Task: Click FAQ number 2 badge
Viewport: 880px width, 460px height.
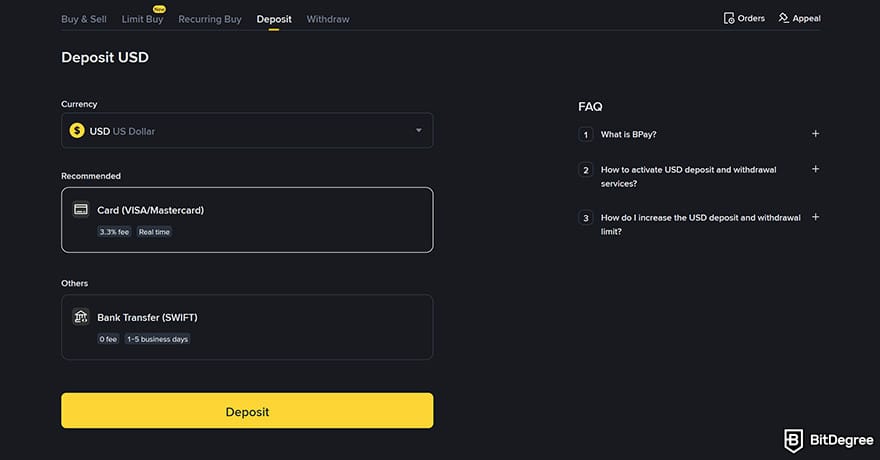Action: 585,170
